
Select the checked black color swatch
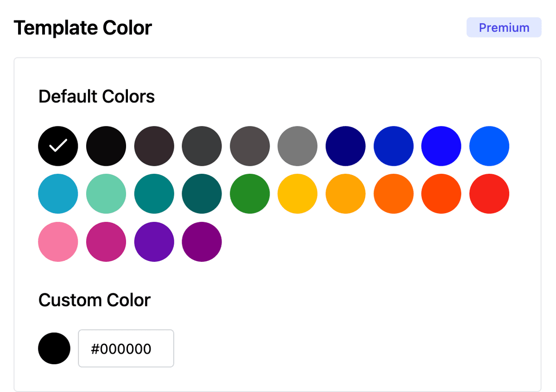(x=58, y=146)
